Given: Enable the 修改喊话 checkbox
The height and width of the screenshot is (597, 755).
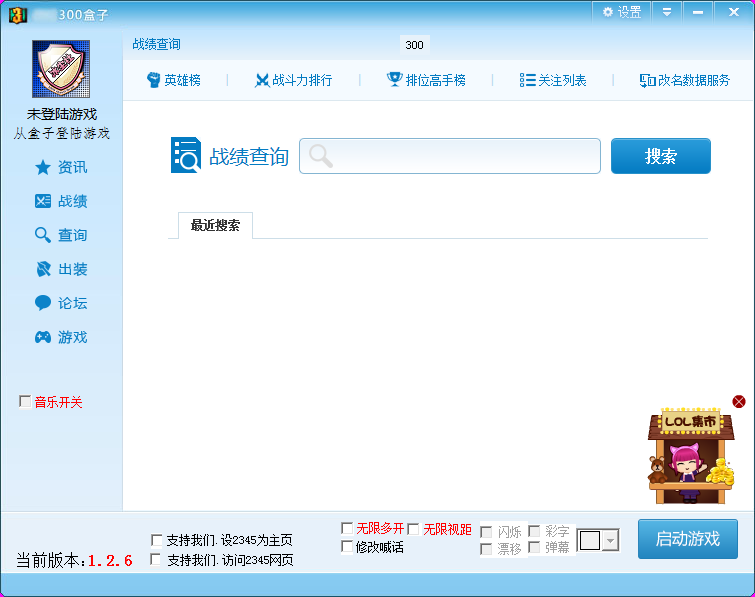Looking at the screenshot, I should (347, 546).
